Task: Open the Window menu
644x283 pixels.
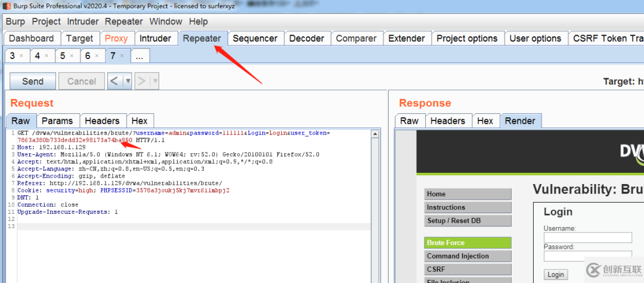Action: tap(166, 21)
